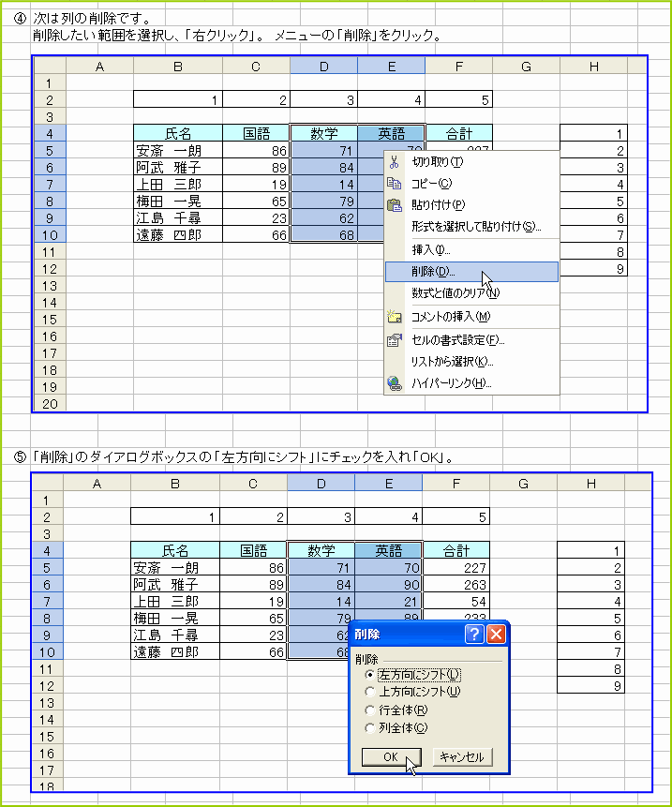Choose リストから選択(K) from context menu
This screenshot has width=672, height=807.
[x=471, y=362]
